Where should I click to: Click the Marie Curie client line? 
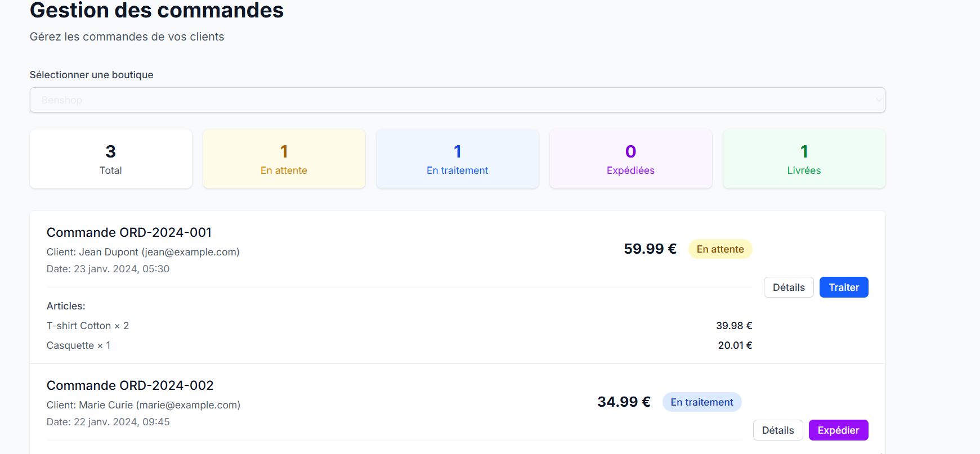point(143,405)
